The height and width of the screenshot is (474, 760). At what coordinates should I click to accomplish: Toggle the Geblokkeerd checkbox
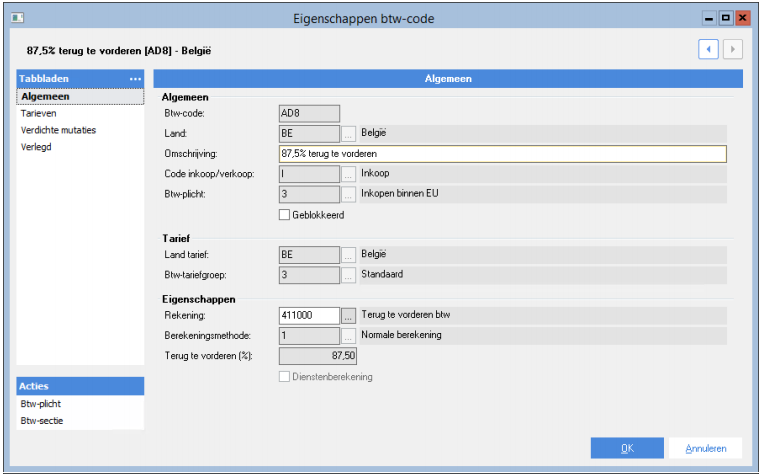point(285,215)
